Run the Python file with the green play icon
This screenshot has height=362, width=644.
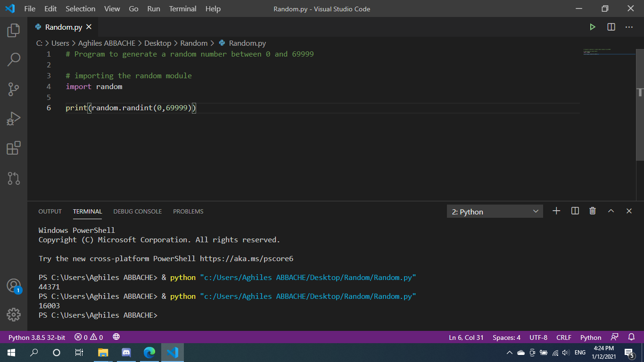tap(593, 27)
